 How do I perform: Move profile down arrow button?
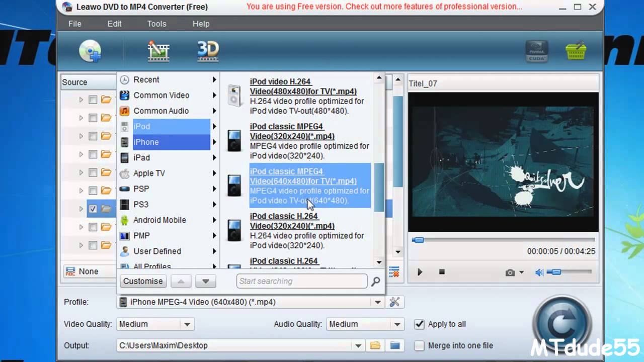(205, 281)
